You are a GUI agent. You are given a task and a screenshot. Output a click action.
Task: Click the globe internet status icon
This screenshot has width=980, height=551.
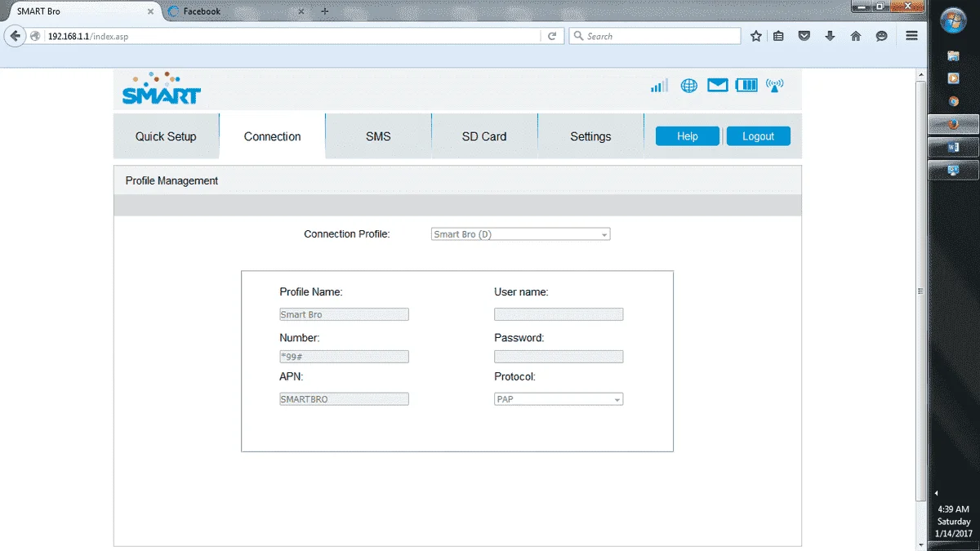point(689,86)
